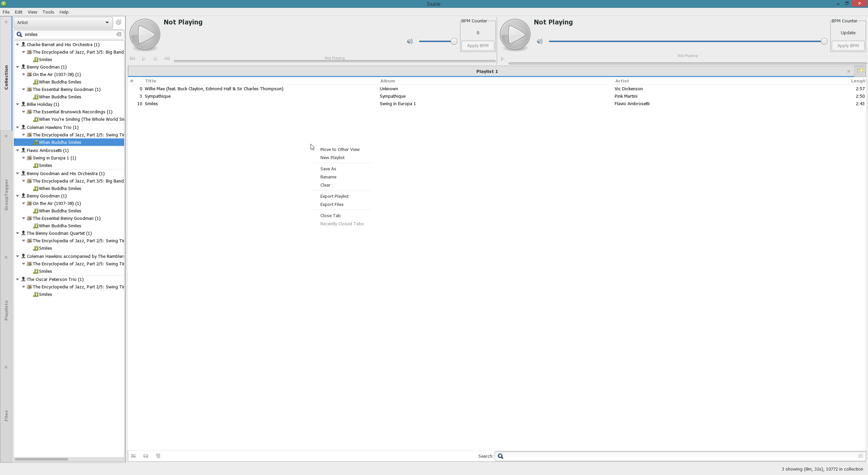The height and width of the screenshot is (475, 868).
Task: Click the track icon of When You're Smiling
Action: [x=36, y=119]
